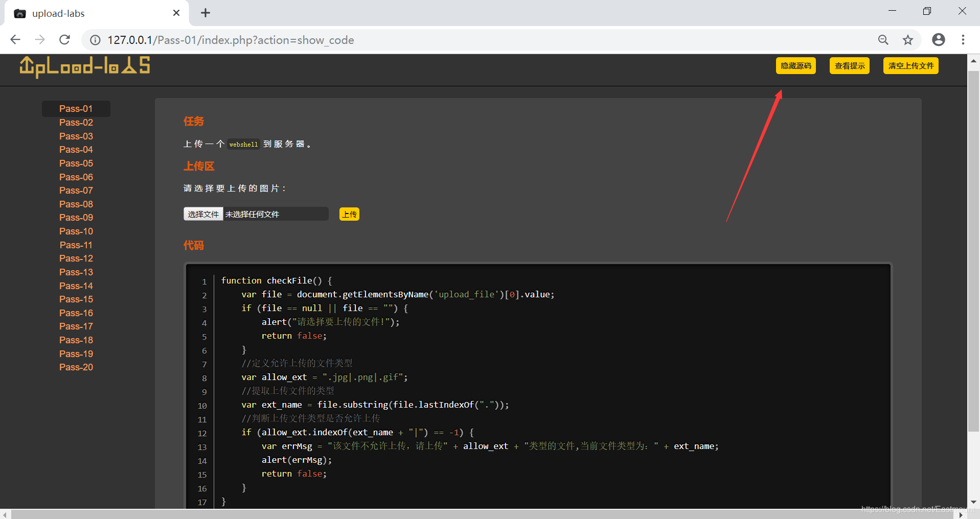Open Pass-11 in the sidebar
Screen dimensions: 980x519
pos(76,245)
